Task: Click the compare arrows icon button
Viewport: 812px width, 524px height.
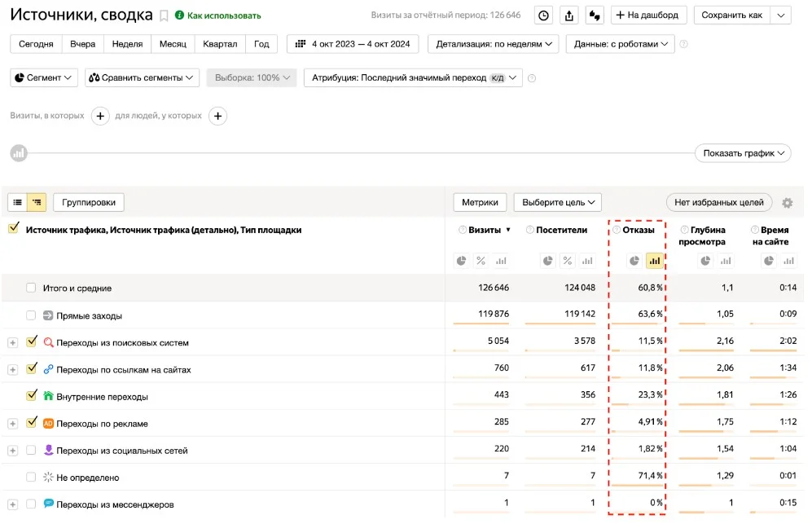Action: 595,15
